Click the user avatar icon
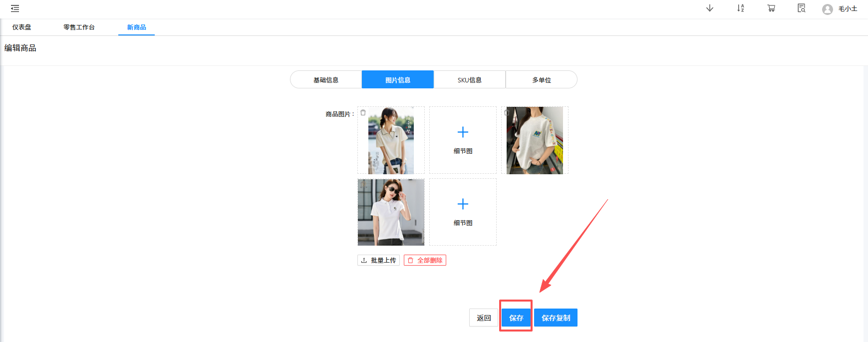Image resolution: width=868 pixels, height=342 pixels. 827,9
